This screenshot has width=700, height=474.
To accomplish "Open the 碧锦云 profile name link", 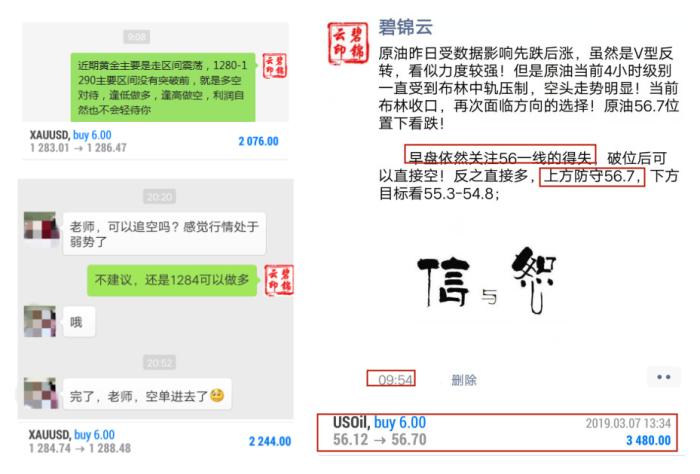I will click(x=405, y=27).
